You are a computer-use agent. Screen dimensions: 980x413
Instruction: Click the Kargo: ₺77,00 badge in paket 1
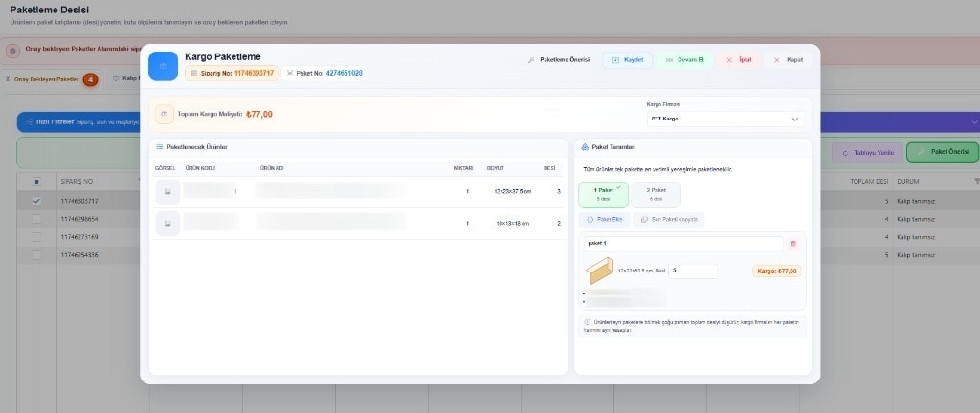(x=777, y=272)
